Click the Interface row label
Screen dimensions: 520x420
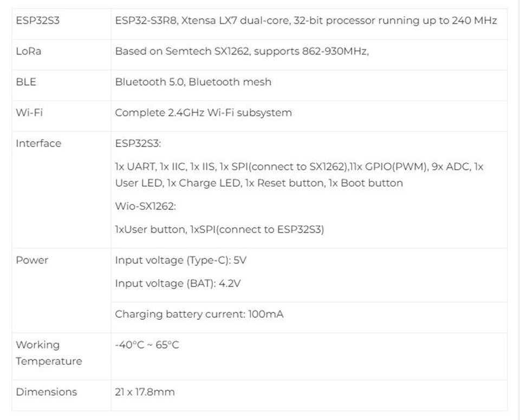coord(38,143)
